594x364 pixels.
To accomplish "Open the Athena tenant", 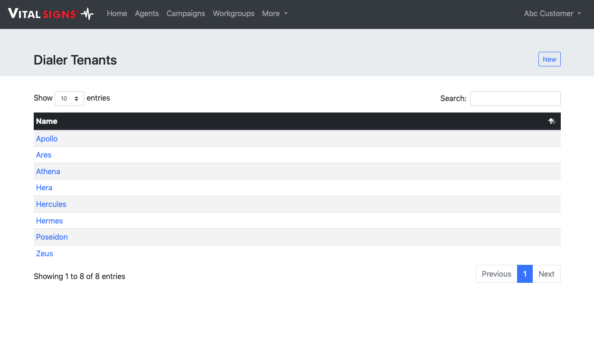I will pos(48,171).
